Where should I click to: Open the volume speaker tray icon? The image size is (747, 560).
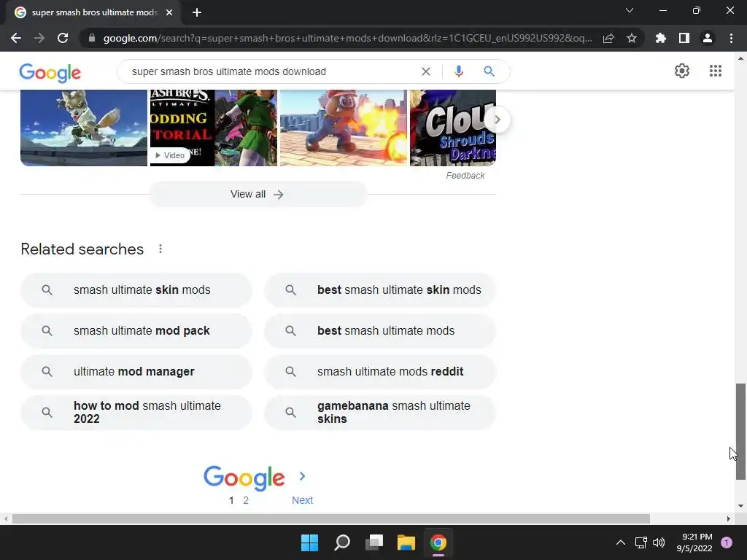coord(659,542)
